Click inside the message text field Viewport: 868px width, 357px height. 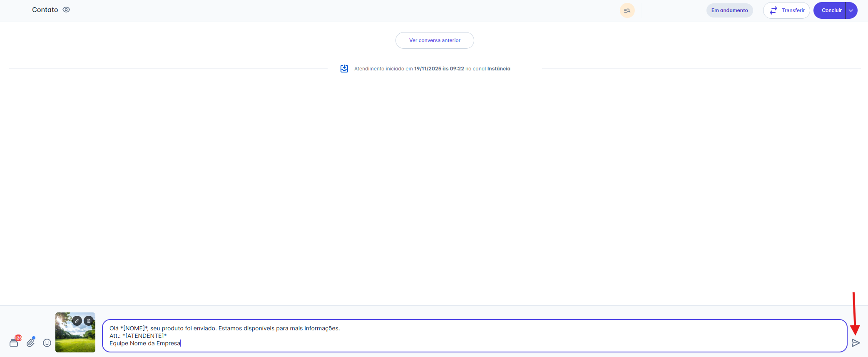(x=475, y=336)
